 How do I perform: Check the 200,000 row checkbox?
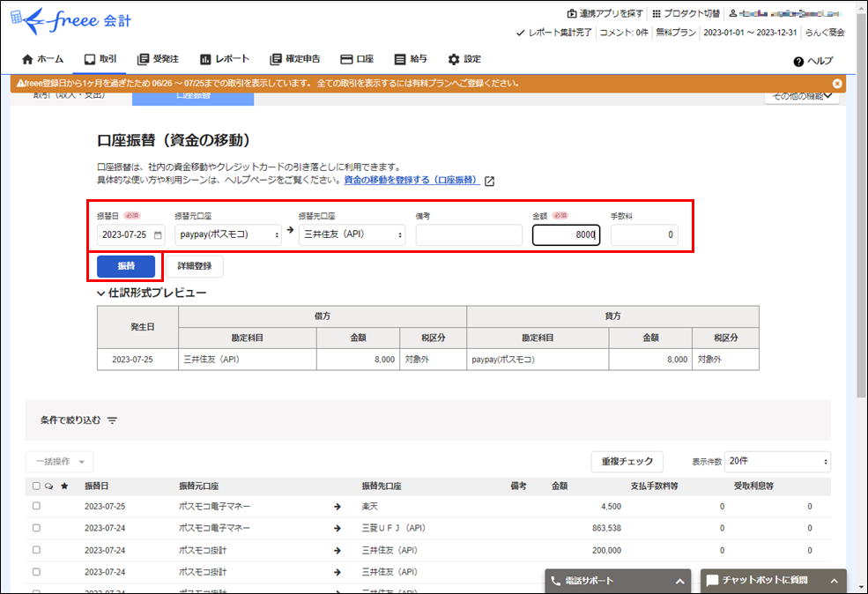pos(36,550)
